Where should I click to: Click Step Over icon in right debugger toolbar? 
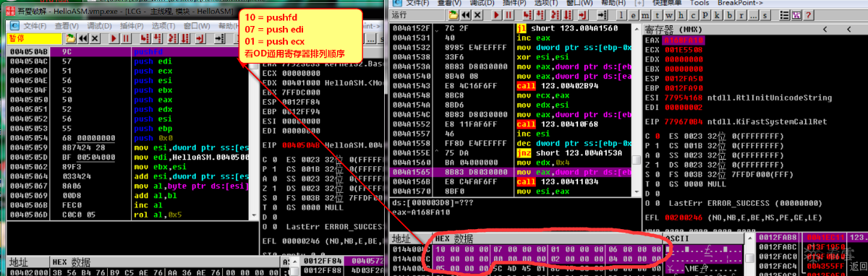tap(540, 15)
